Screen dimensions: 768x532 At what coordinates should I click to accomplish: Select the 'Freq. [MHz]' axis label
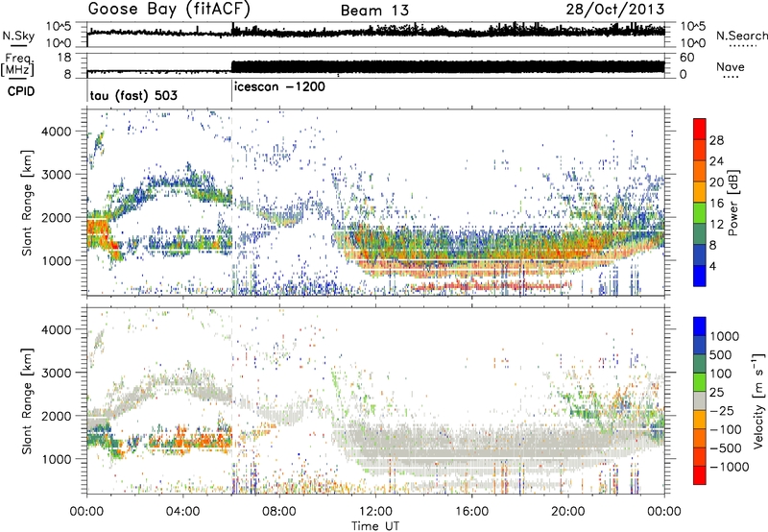[18, 65]
